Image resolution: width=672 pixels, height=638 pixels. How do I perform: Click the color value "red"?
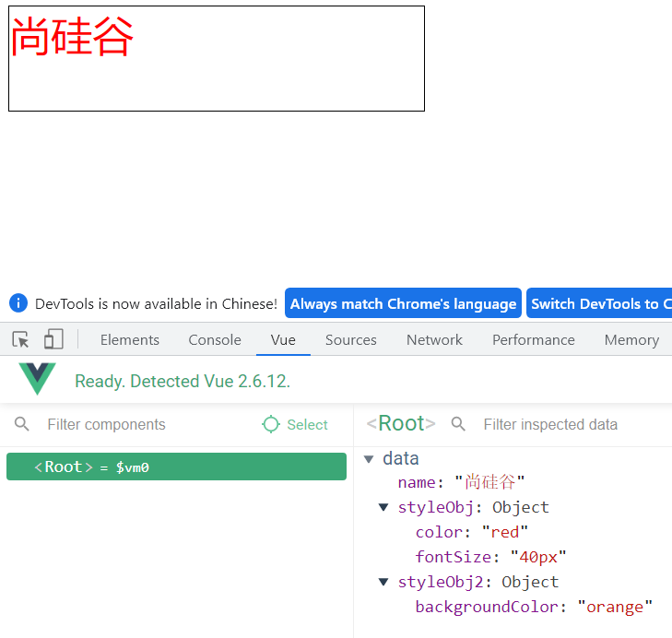click(505, 532)
